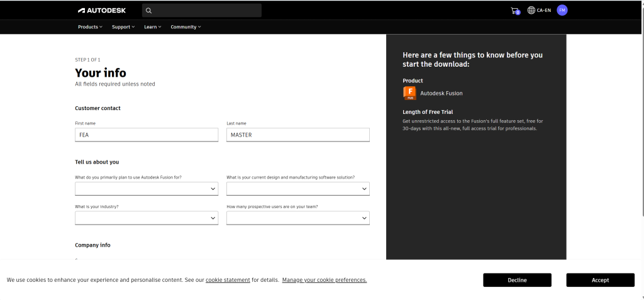
Task: Click Manage your cookie preferences link
Action: pyautogui.click(x=325, y=280)
